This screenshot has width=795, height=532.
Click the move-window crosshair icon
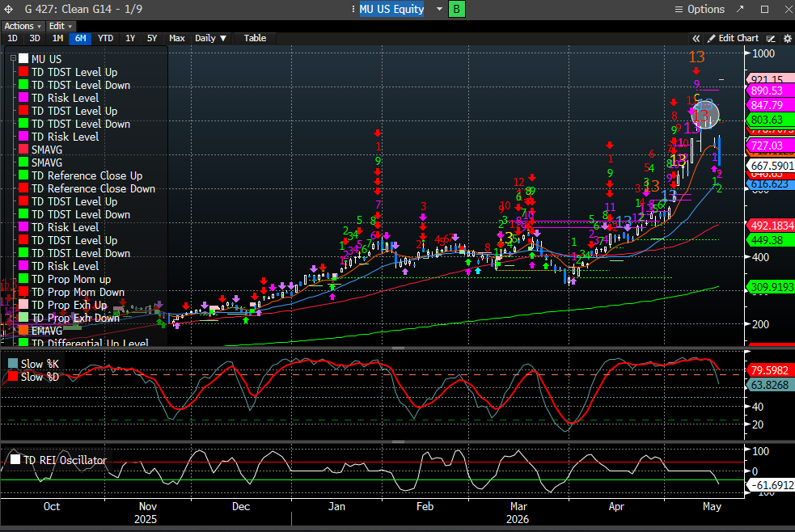9,9
